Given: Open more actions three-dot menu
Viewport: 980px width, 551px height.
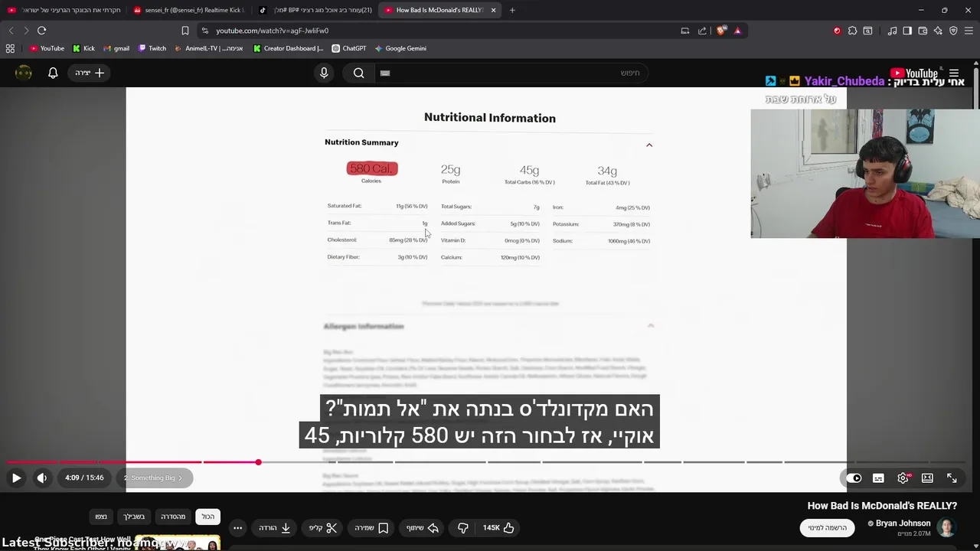Looking at the screenshot, I should pos(238,528).
